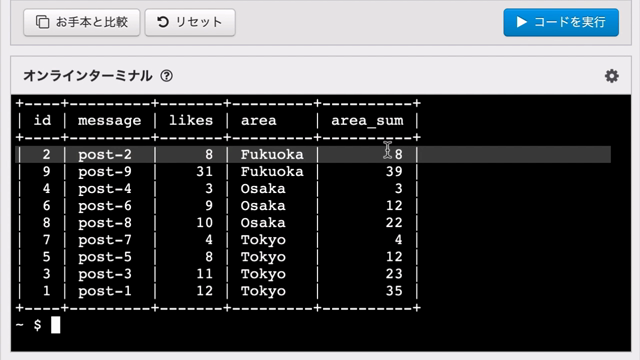
Task: Click the play triangle icon on コードを実行
Action: click(x=521, y=22)
